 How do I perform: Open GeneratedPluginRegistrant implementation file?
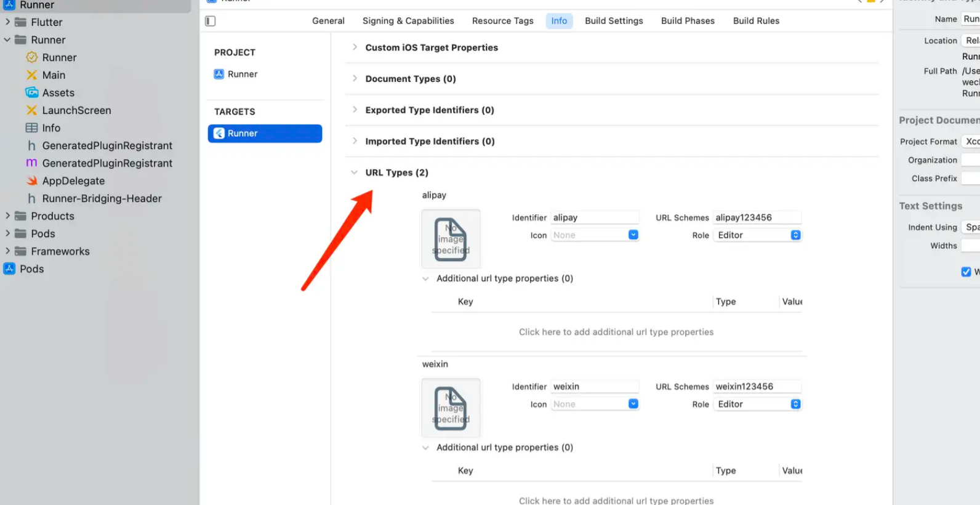tap(107, 163)
